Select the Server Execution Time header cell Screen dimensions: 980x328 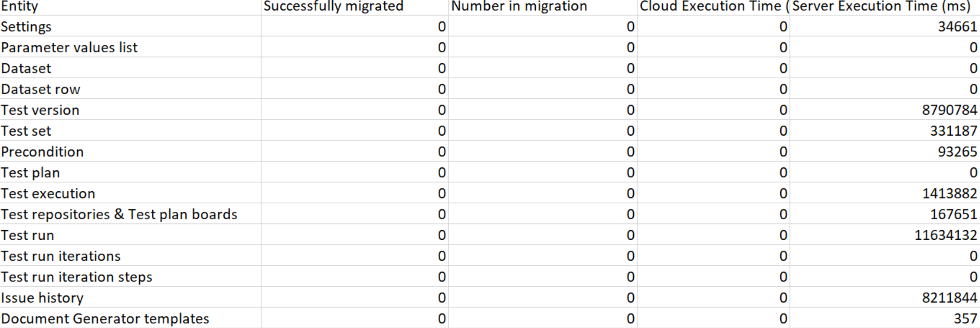885,7
